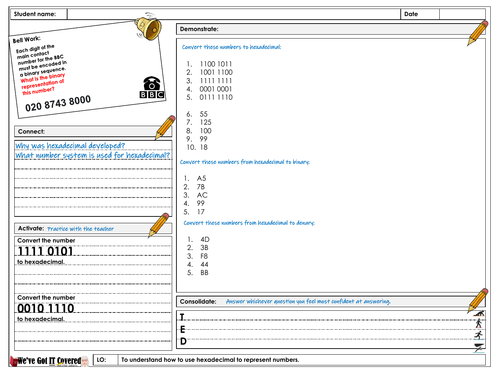Click hexadecimal value F8
The width and height of the screenshot is (500, 375).
coord(204,256)
